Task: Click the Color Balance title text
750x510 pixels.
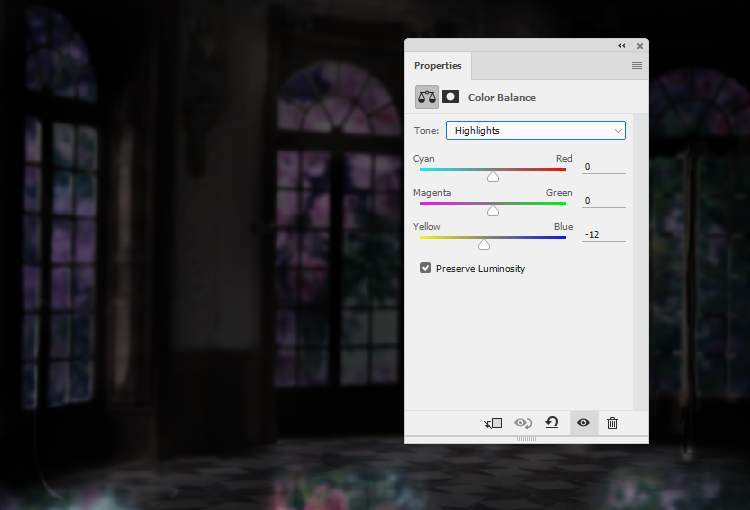Action: [502, 97]
